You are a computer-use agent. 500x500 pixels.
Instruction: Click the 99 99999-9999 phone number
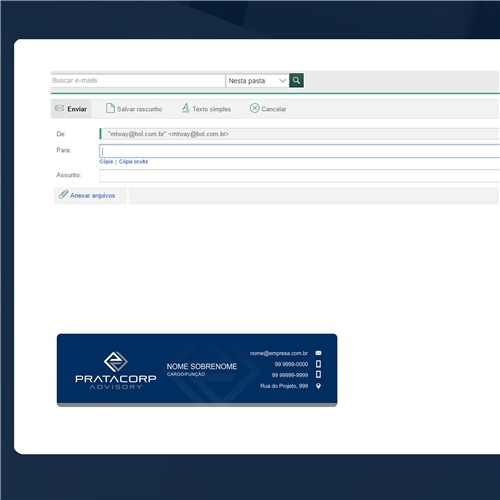(290, 375)
